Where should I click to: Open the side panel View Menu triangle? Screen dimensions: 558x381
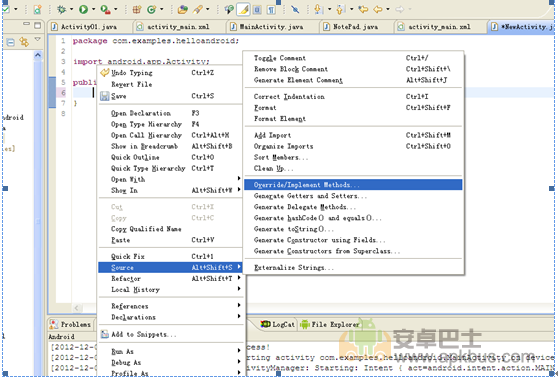coord(38,39)
